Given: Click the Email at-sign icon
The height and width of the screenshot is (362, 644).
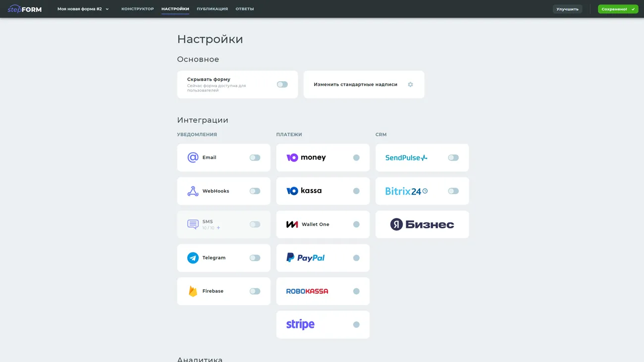Looking at the screenshot, I should click(193, 157).
